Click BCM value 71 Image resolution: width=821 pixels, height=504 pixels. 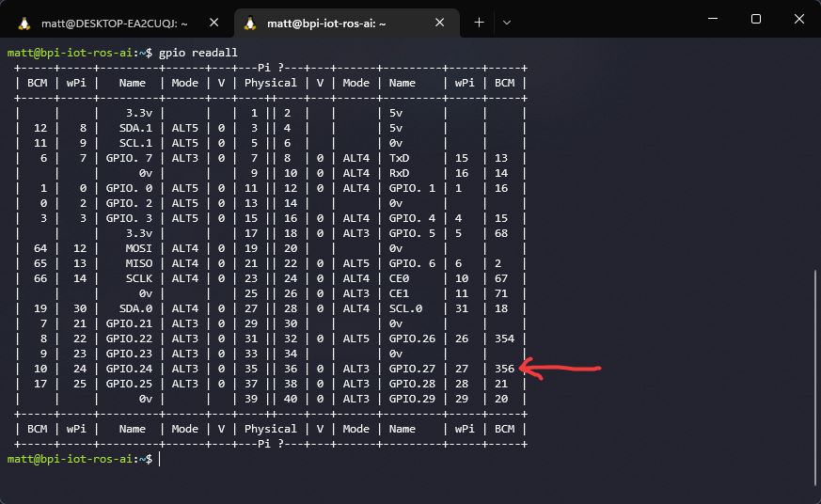[501, 293]
